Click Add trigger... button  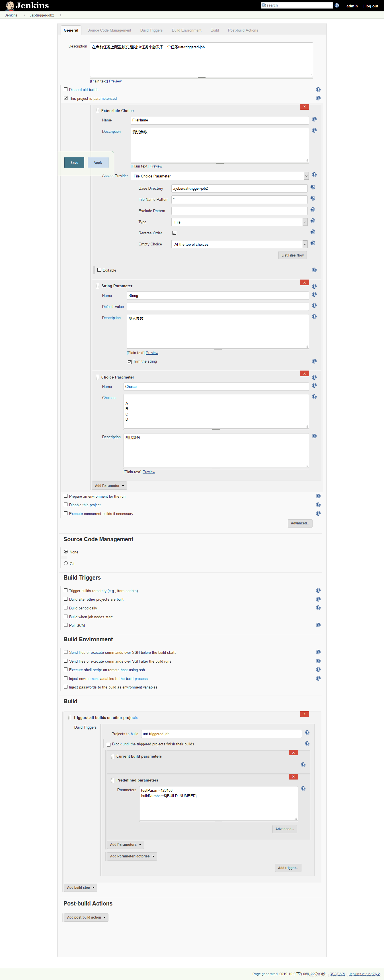(288, 868)
